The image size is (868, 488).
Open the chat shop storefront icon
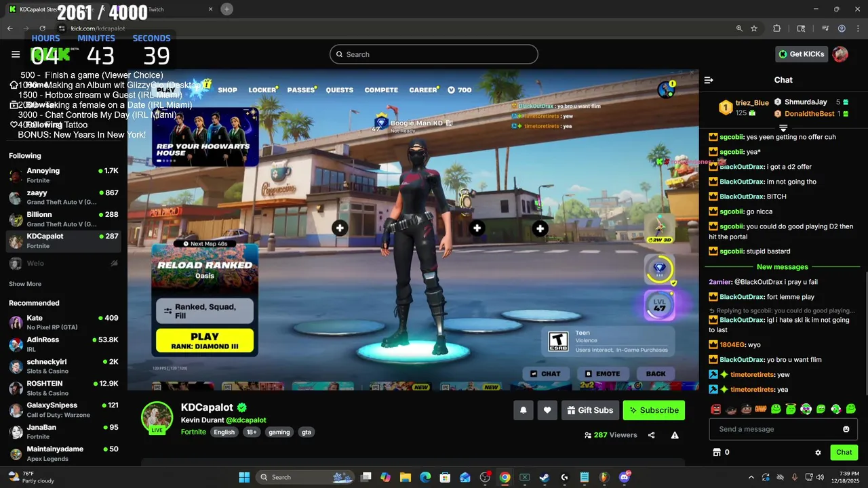[716, 452]
